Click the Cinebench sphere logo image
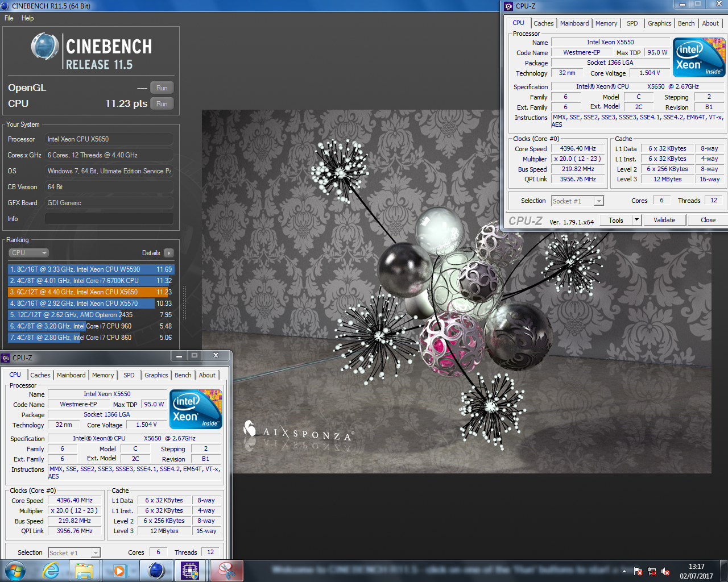 (x=45, y=47)
